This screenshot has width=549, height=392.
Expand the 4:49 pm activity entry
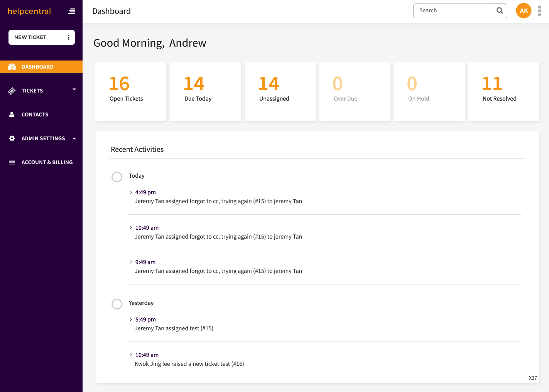[x=131, y=192]
